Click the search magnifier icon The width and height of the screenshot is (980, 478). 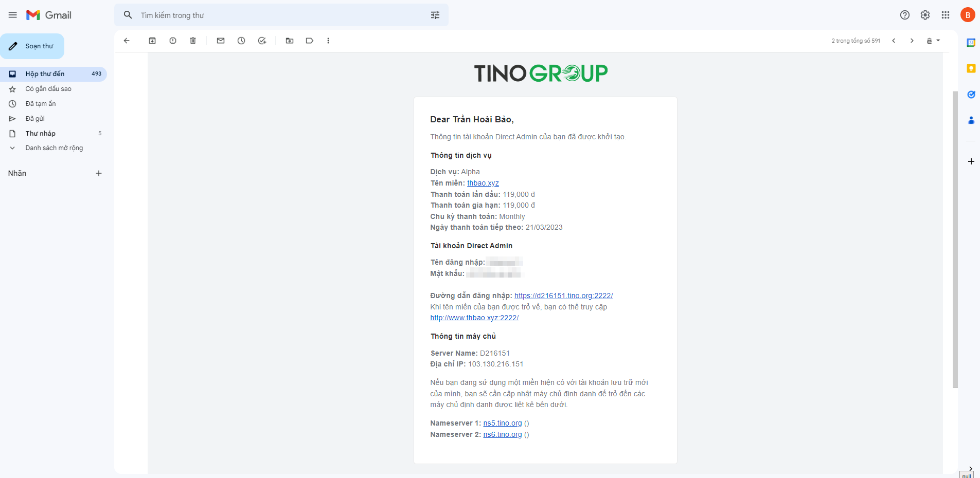coord(128,15)
